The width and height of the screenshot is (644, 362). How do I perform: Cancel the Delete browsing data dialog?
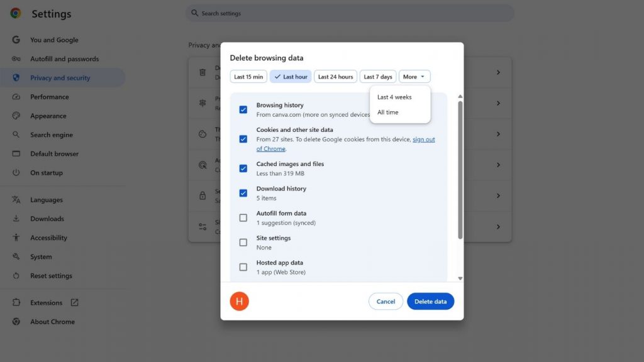(x=386, y=302)
